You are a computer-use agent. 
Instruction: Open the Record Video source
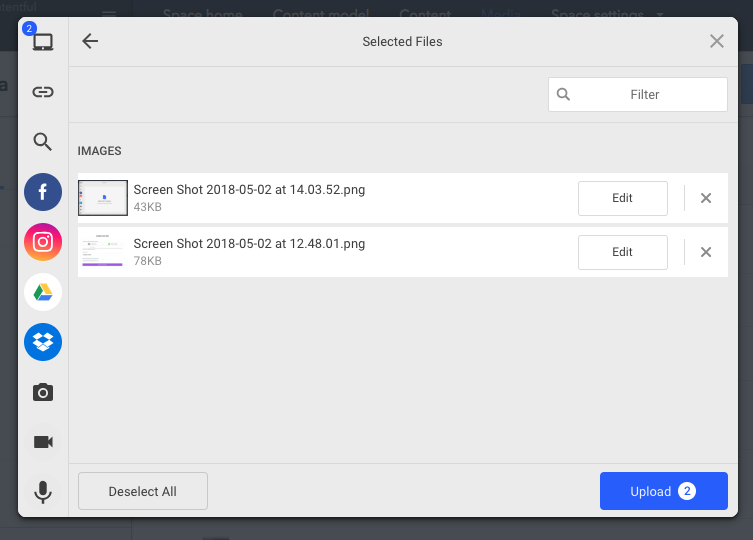tap(43, 442)
